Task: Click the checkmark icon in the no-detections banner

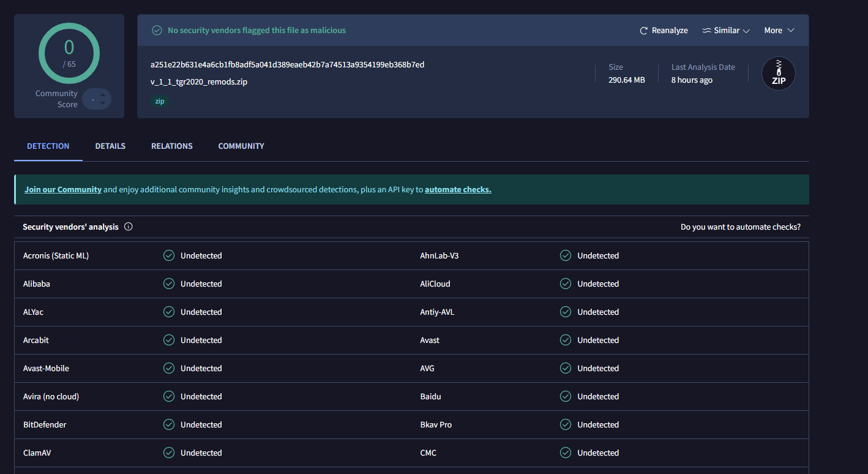Action: tap(157, 31)
